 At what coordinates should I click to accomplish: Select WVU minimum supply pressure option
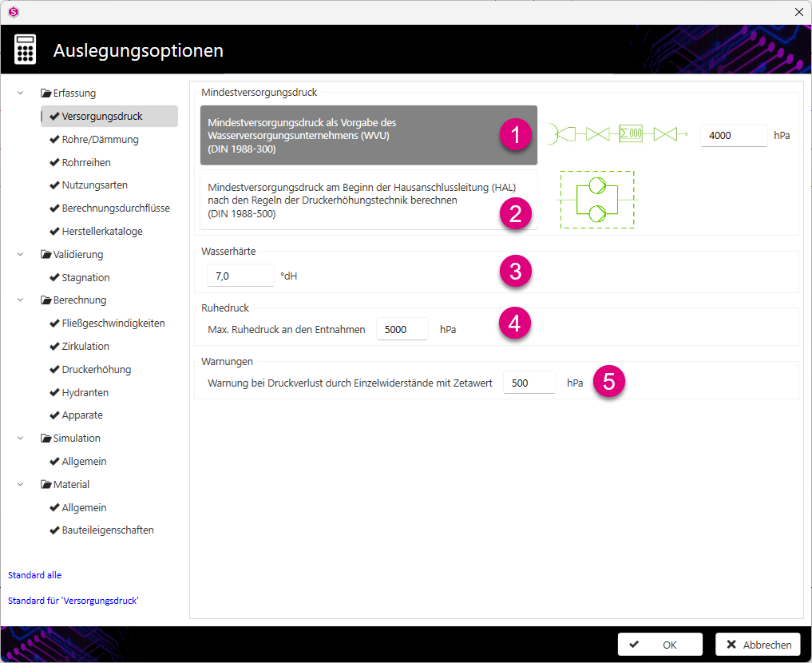click(x=369, y=135)
